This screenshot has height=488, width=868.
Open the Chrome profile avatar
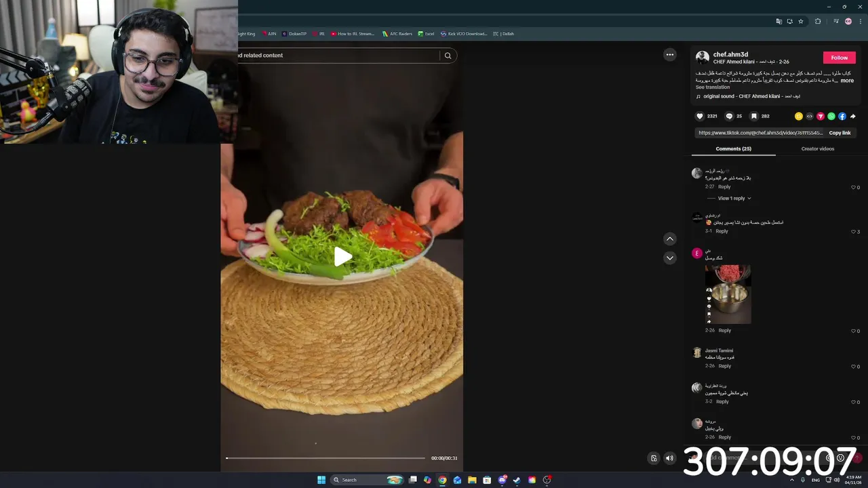click(848, 21)
